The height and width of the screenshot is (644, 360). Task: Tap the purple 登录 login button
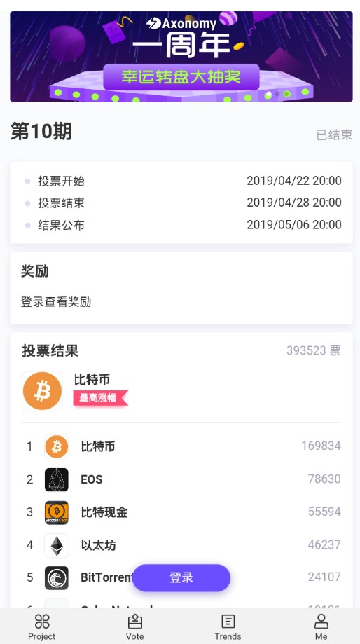[x=181, y=577]
